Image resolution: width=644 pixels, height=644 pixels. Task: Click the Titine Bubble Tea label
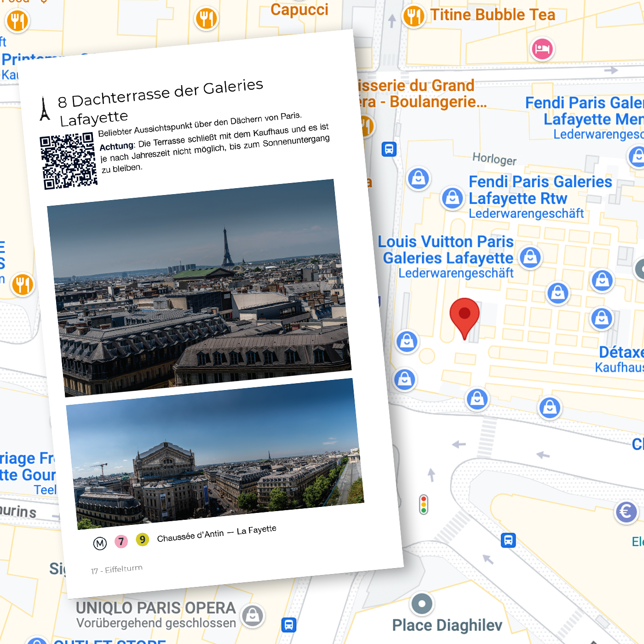coord(493,15)
